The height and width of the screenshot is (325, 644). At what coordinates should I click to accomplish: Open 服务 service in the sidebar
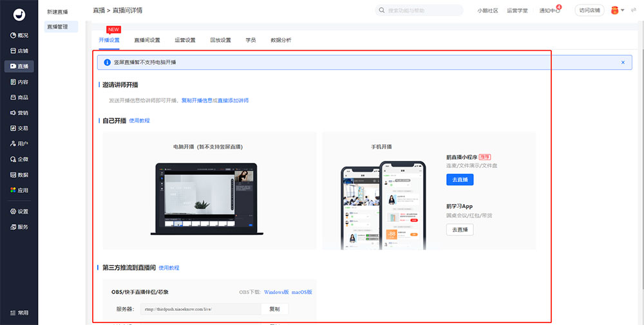[x=19, y=227]
